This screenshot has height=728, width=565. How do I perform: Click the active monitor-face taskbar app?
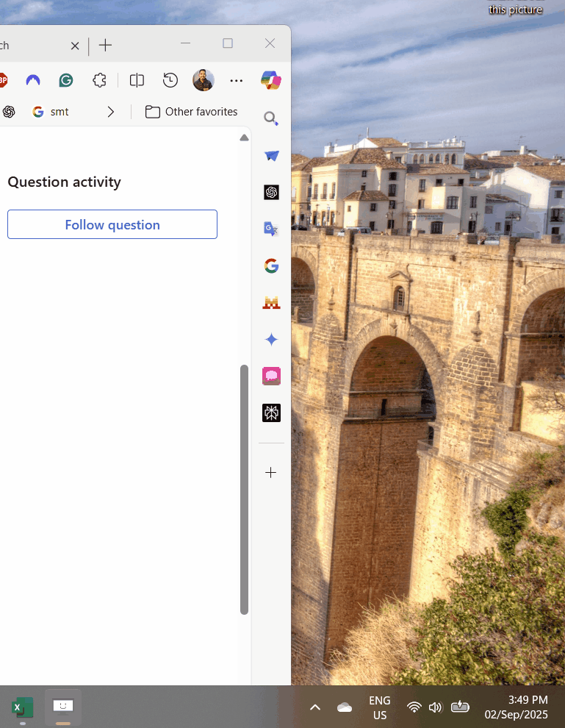coord(63,707)
